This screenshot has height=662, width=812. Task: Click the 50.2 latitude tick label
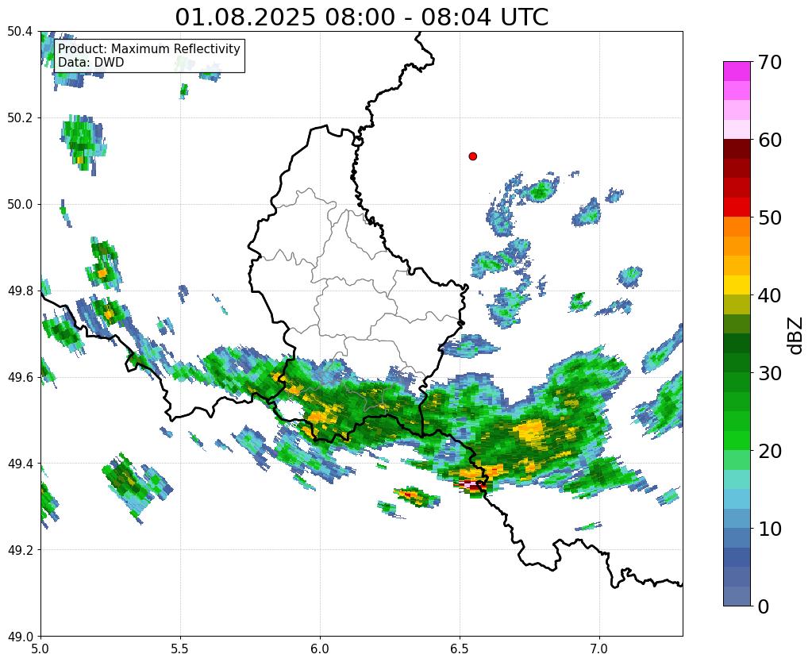(x=20, y=118)
